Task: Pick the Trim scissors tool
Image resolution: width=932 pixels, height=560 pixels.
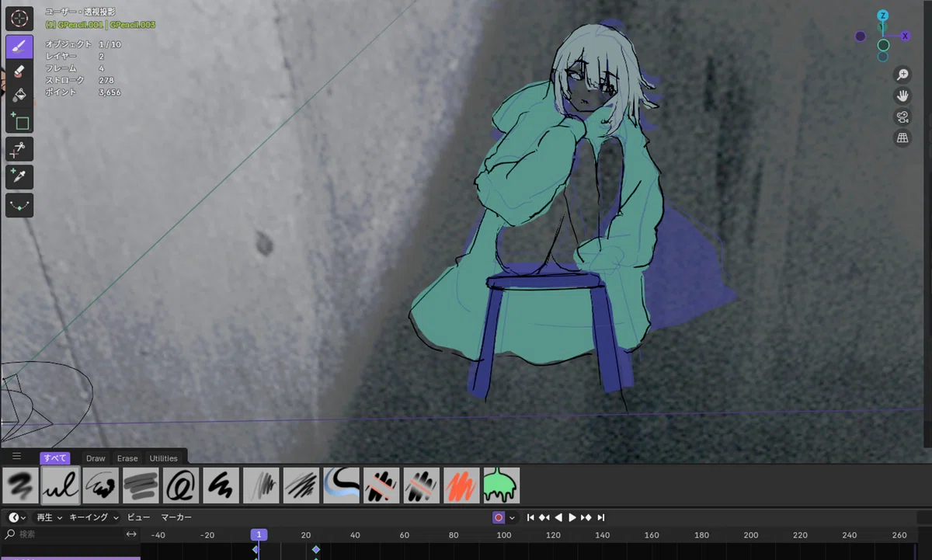Action: (19, 149)
